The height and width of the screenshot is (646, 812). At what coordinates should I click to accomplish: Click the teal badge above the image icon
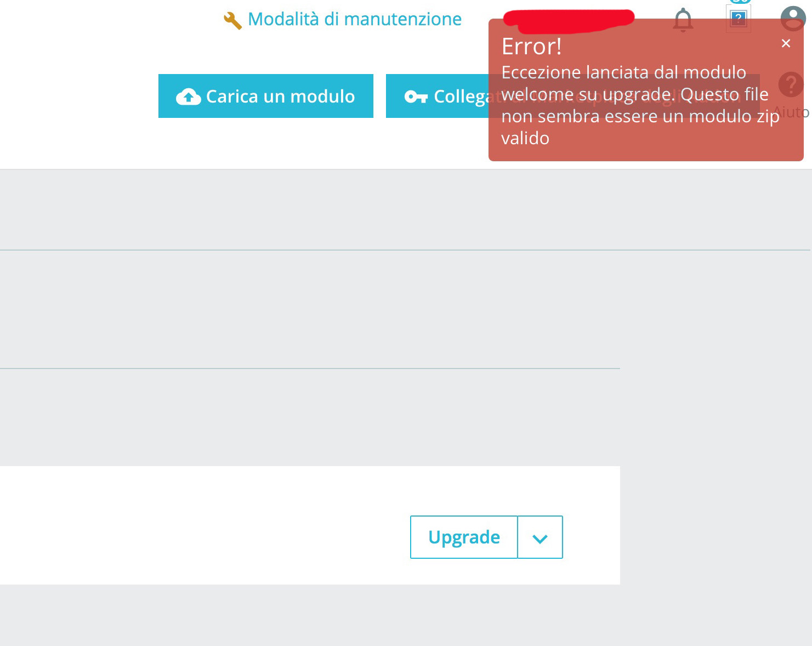(x=740, y=2)
